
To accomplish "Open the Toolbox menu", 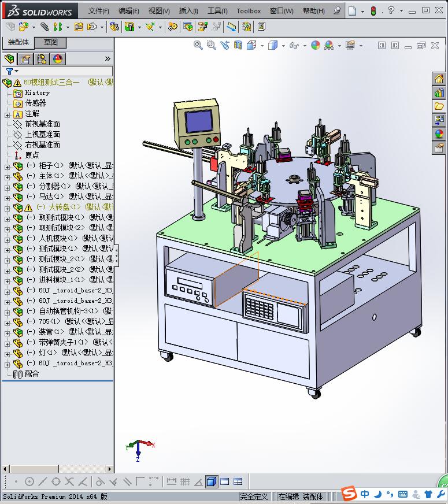I will tap(249, 11).
